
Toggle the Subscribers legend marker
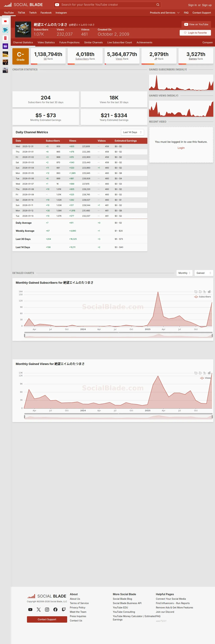pos(196,297)
